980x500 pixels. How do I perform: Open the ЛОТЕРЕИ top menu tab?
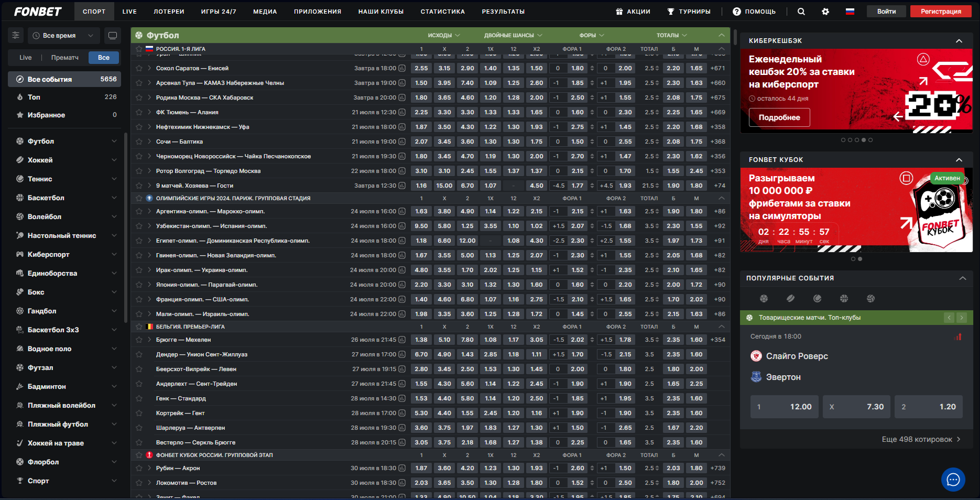tap(169, 12)
